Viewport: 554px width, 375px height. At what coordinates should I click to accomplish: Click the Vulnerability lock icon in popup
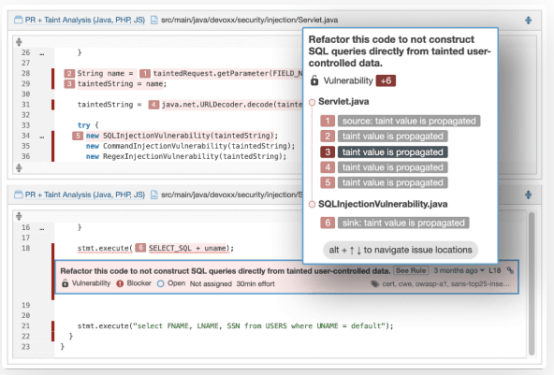click(314, 81)
